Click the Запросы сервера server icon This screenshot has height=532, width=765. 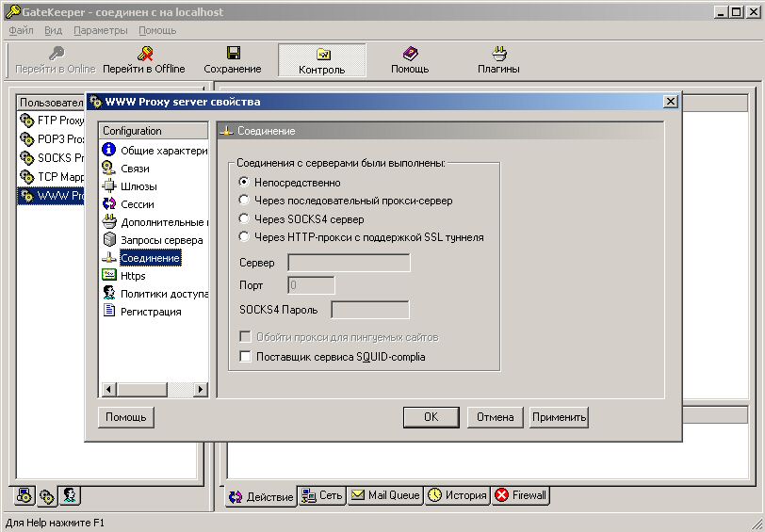pos(108,239)
